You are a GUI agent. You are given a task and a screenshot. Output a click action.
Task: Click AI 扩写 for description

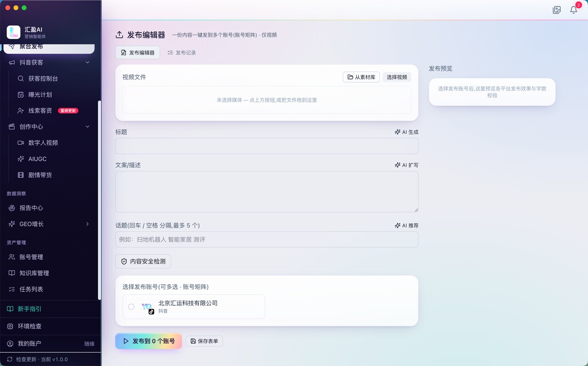(407, 165)
